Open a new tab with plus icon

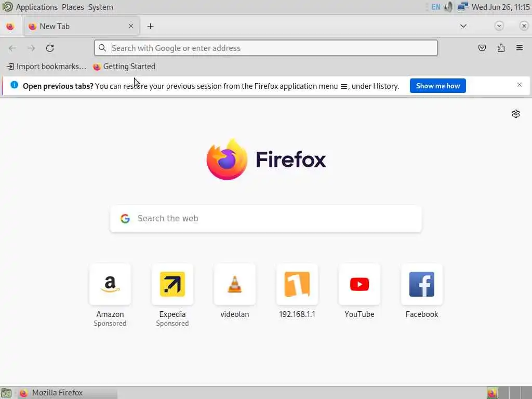tap(150, 26)
